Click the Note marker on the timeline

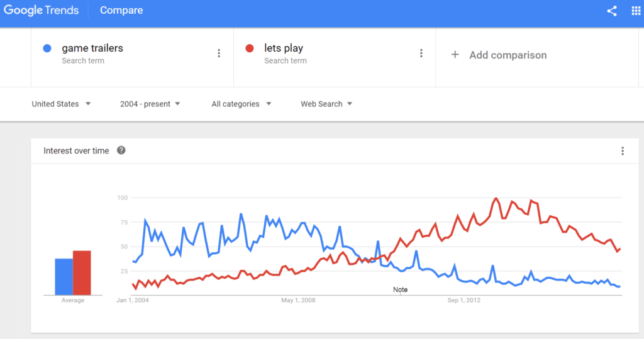400,290
